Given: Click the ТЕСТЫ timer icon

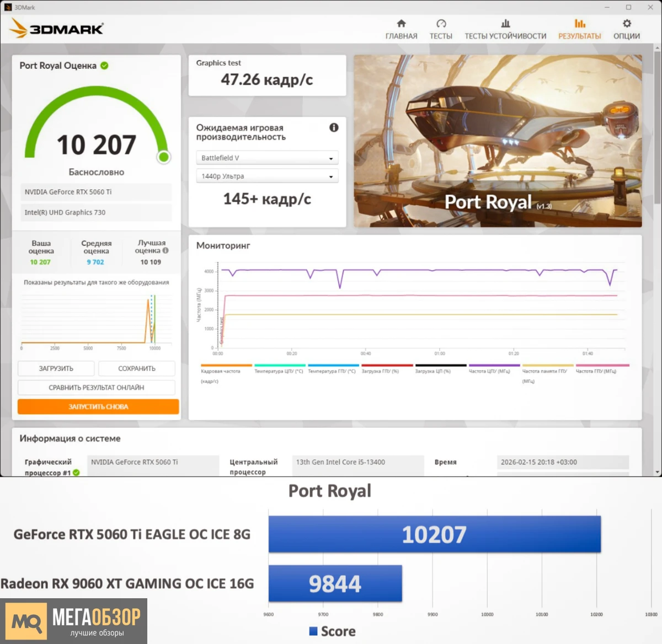Looking at the screenshot, I should (441, 24).
